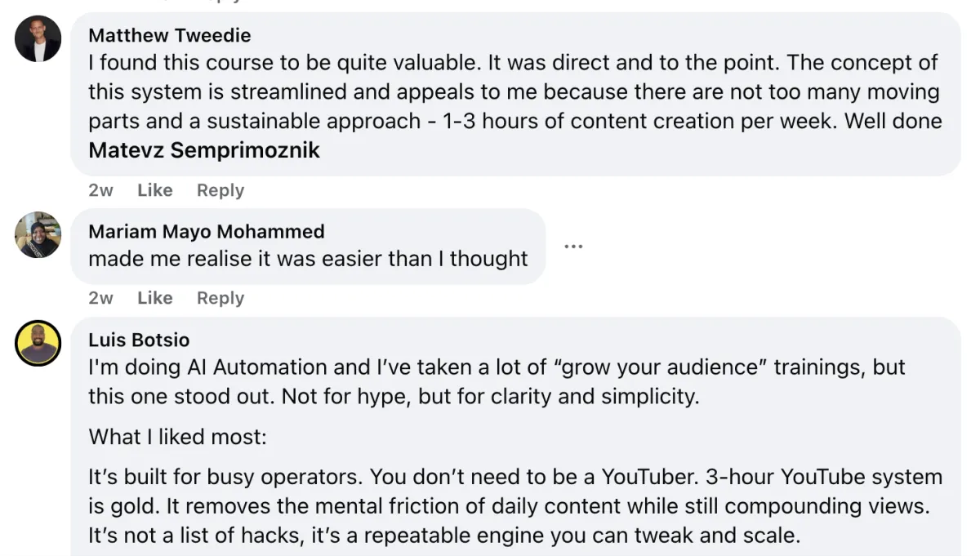Open the 2w timestamp under Matthew's comment
Viewport: 980px width, 556px height.
[100, 190]
